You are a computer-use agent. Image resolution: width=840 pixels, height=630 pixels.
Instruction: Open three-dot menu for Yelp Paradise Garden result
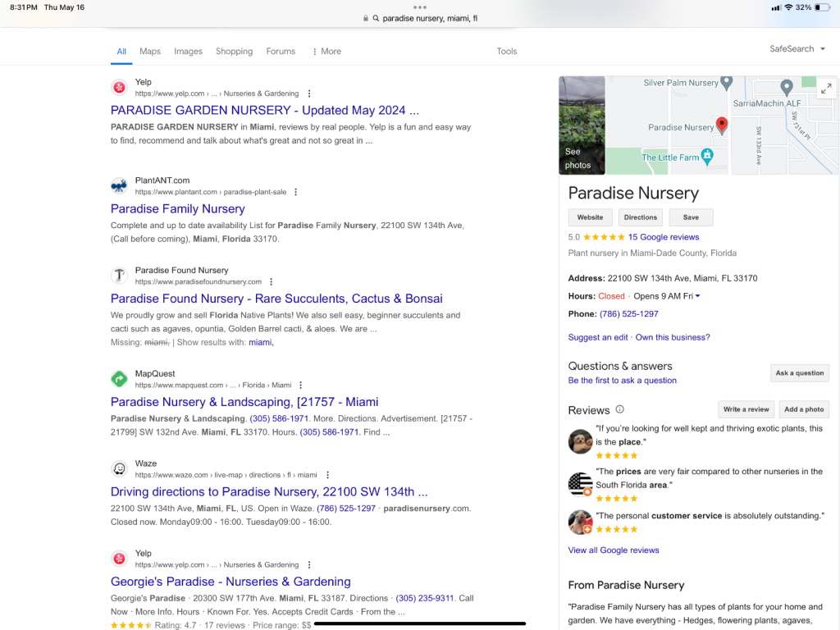click(309, 94)
